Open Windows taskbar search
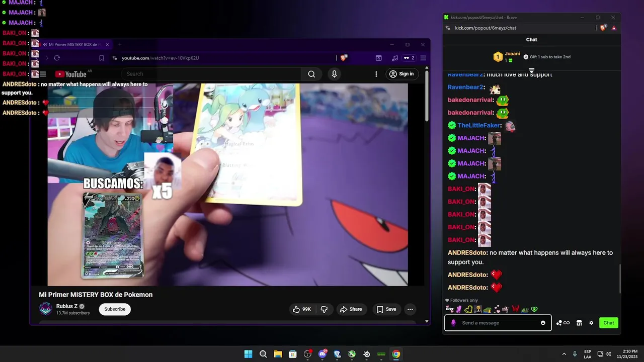Screen dimensions: 644x362 (x=263, y=354)
